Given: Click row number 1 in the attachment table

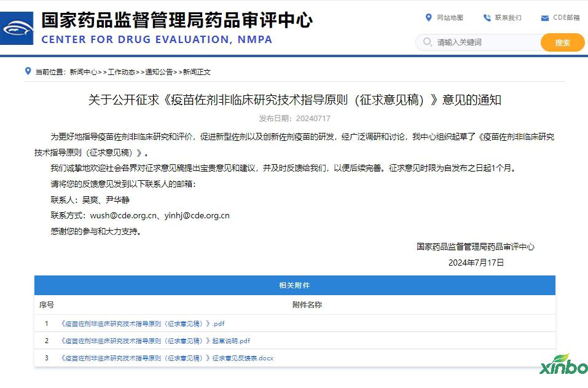Looking at the screenshot, I should click(47, 323).
